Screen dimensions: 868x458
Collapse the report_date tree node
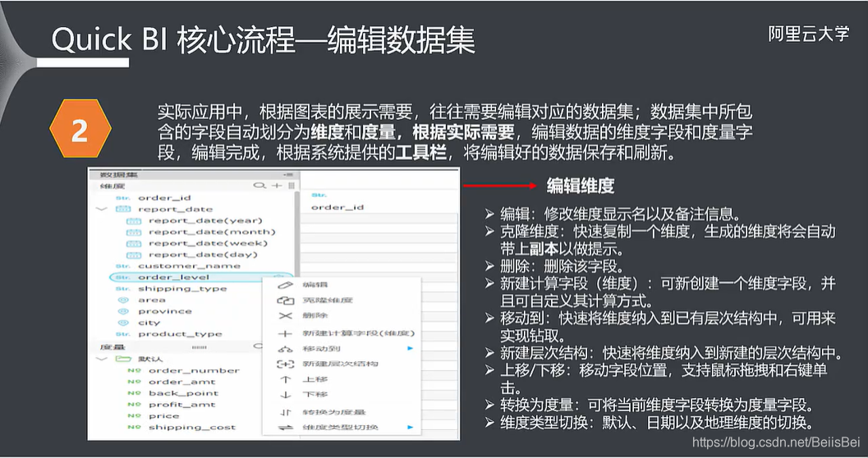[x=101, y=209]
